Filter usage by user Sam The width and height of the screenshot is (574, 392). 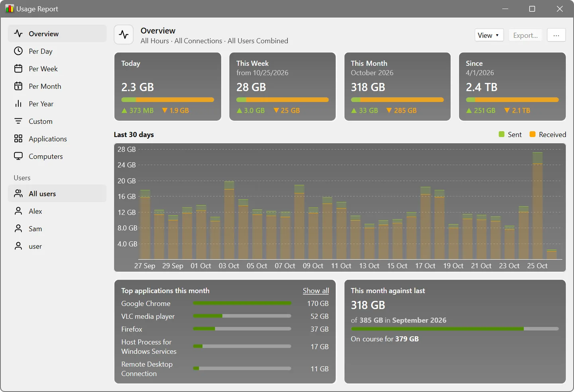(57, 229)
